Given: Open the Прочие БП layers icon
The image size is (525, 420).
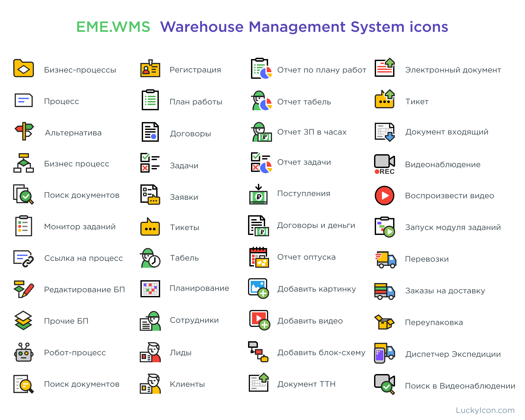Looking at the screenshot, I should coord(23,321).
